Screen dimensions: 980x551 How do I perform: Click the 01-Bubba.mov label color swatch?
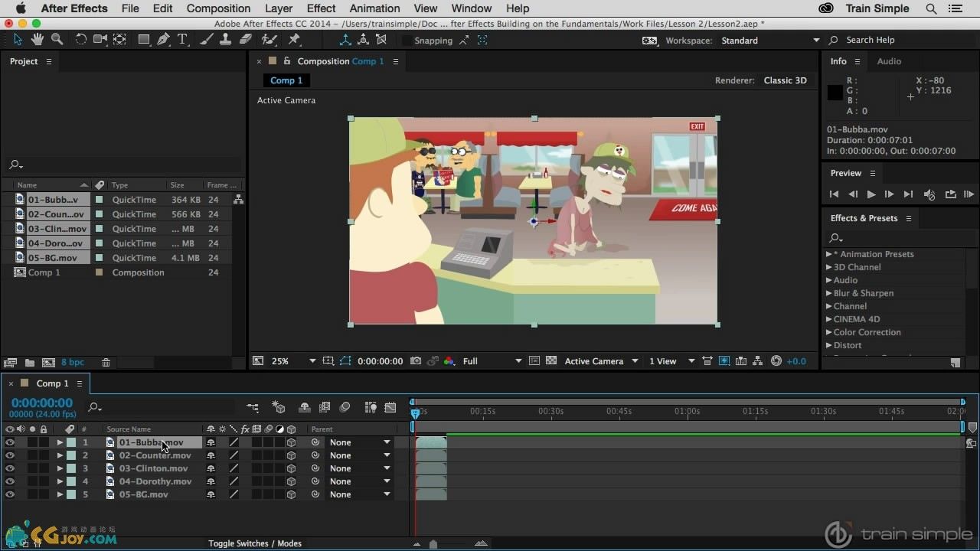pyautogui.click(x=71, y=442)
